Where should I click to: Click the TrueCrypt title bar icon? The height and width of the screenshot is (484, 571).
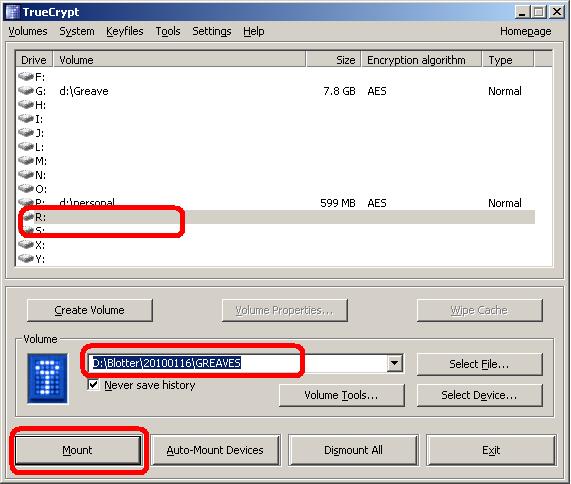tap(13, 12)
